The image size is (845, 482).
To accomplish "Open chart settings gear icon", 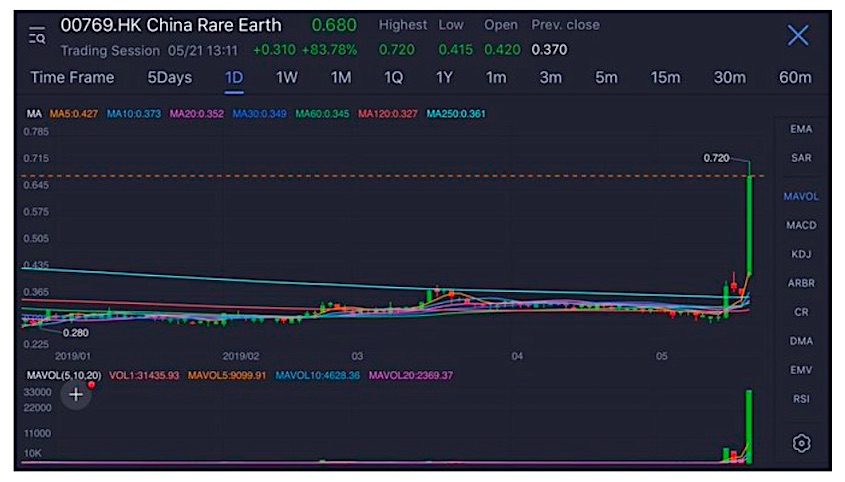I will pyautogui.click(x=801, y=443).
